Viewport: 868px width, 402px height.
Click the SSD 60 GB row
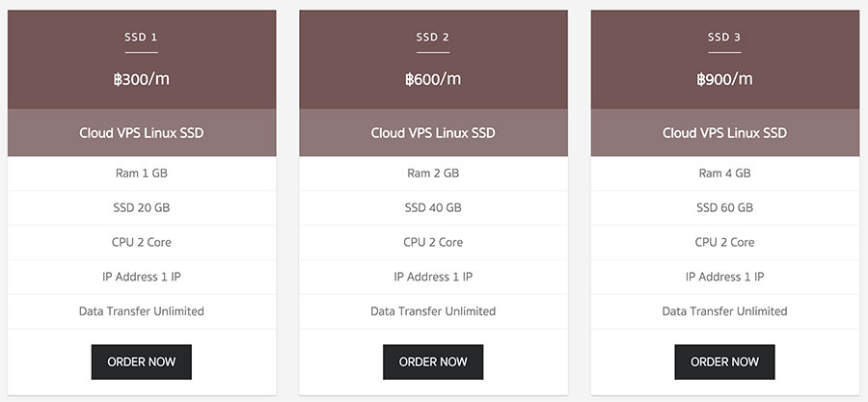tap(724, 207)
